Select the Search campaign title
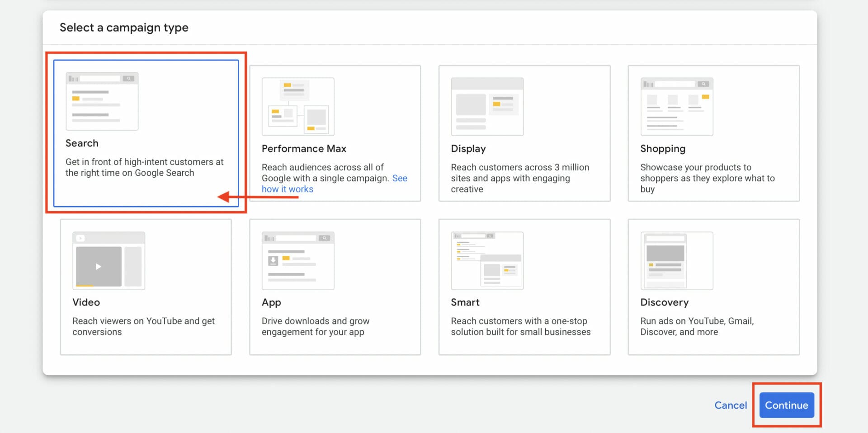Image resolution: width=868 pixels, height=433 pixels. (82, 143)
